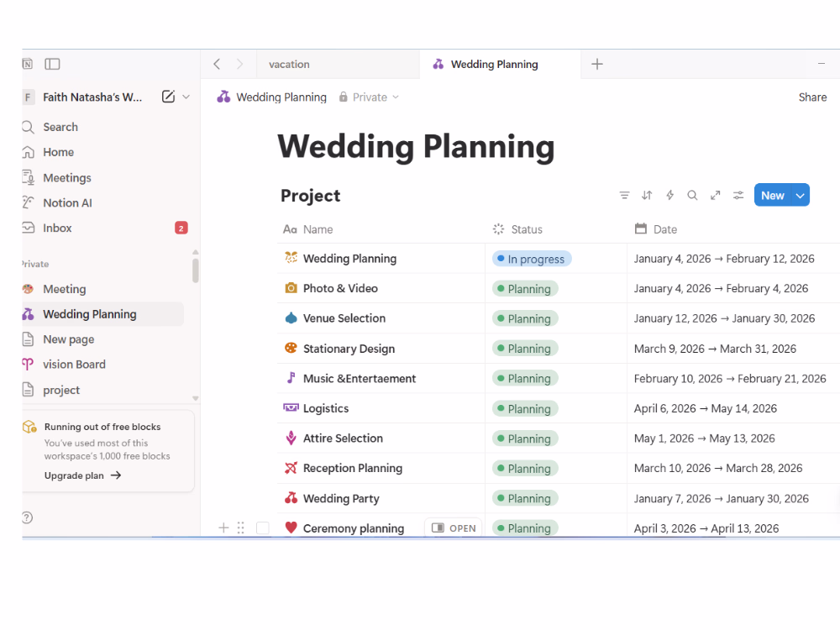
Task: Open the view settings sliders icon
Action: pos(738,196)
